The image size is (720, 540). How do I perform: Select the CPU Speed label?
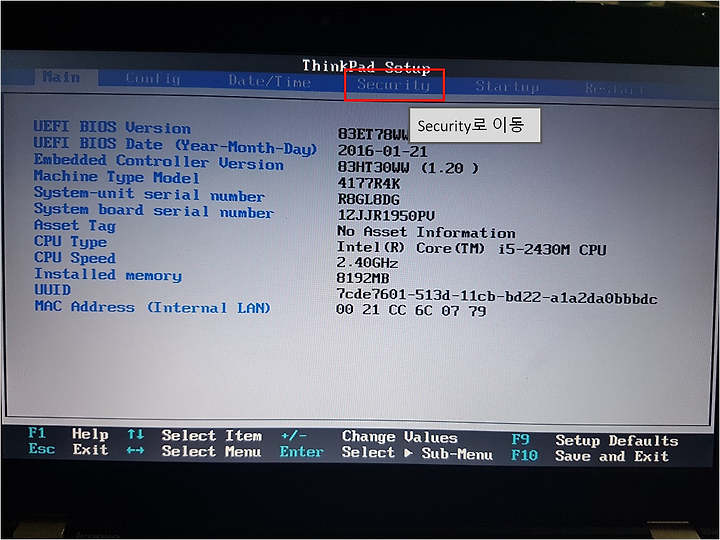tap(75, 258)
